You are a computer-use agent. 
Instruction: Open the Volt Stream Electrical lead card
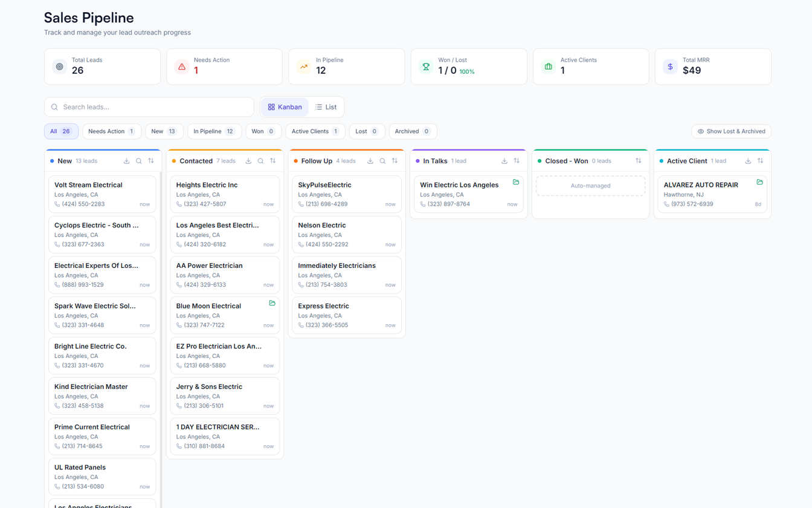pos(102,194)
